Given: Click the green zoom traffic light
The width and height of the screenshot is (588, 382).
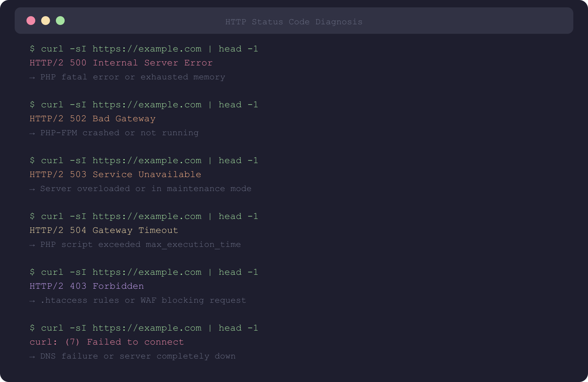Looking at the screenshot, I should pos(60,21).
